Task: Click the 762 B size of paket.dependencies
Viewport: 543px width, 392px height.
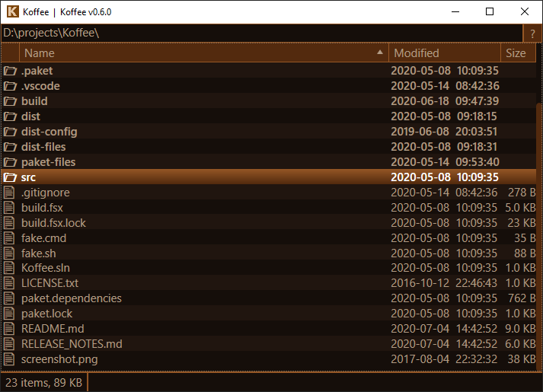Action: [522, 298]
